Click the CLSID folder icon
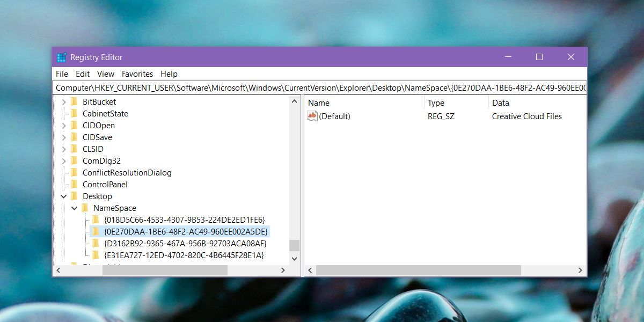The width and height of the screenshot is (644, 322). [75, 149]
